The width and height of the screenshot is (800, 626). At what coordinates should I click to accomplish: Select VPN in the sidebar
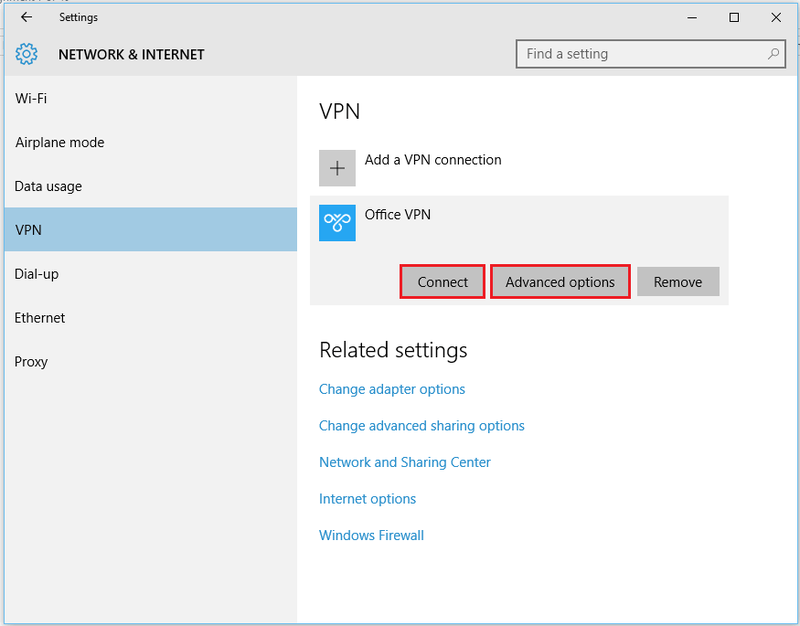point(151,230)
